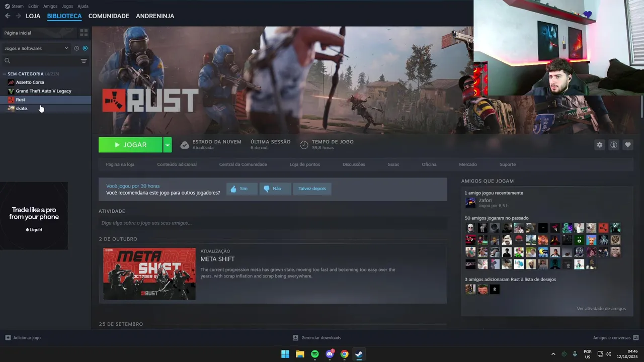
Task: Open Página na loja link
Action: click(120, 164)
